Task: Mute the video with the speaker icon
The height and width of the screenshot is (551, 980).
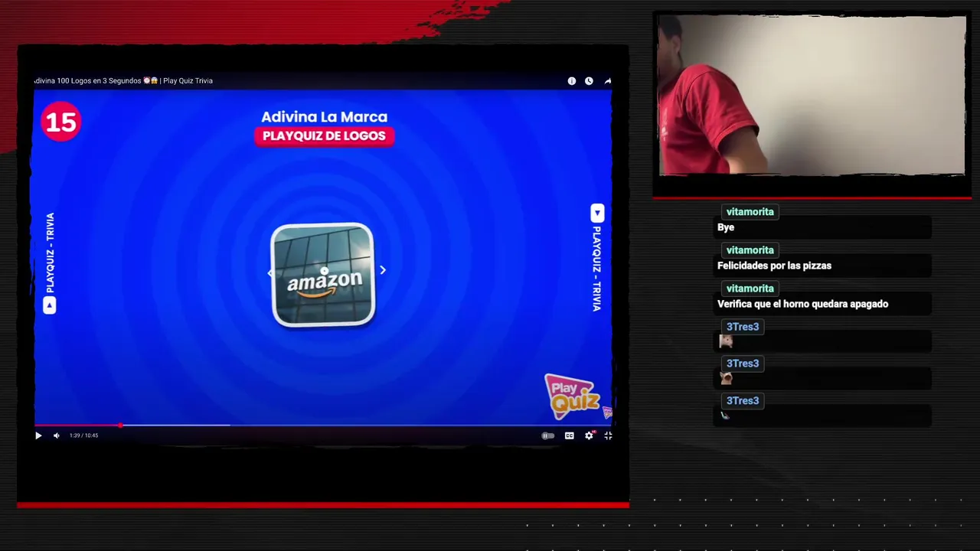Action: tap(56, 435)
